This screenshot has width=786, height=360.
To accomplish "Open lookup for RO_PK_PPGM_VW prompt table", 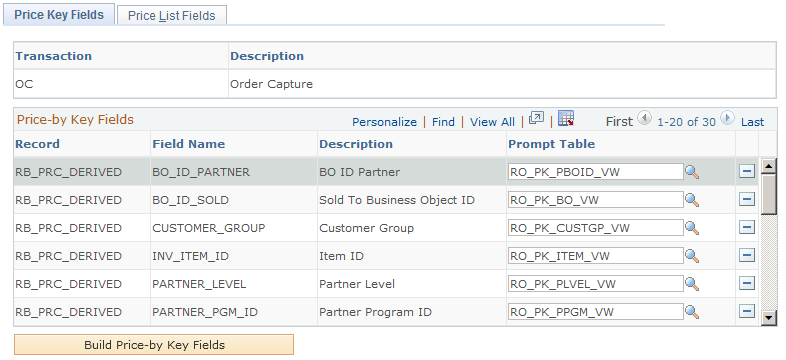I will 692,312.
